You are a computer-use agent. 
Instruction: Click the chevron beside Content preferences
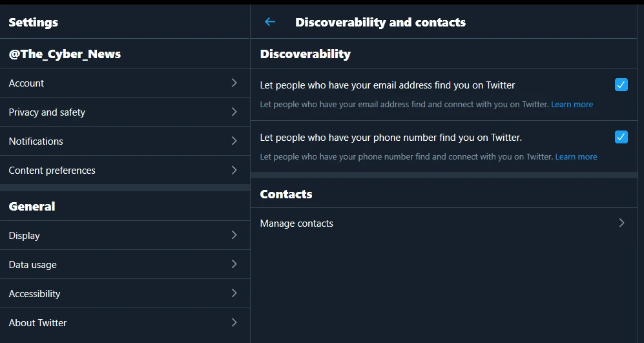(234, 170)
